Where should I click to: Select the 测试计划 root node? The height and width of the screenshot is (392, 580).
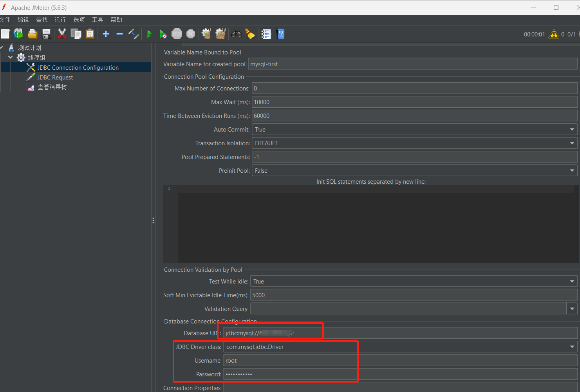pyautogui.click(x=30, y=48)
